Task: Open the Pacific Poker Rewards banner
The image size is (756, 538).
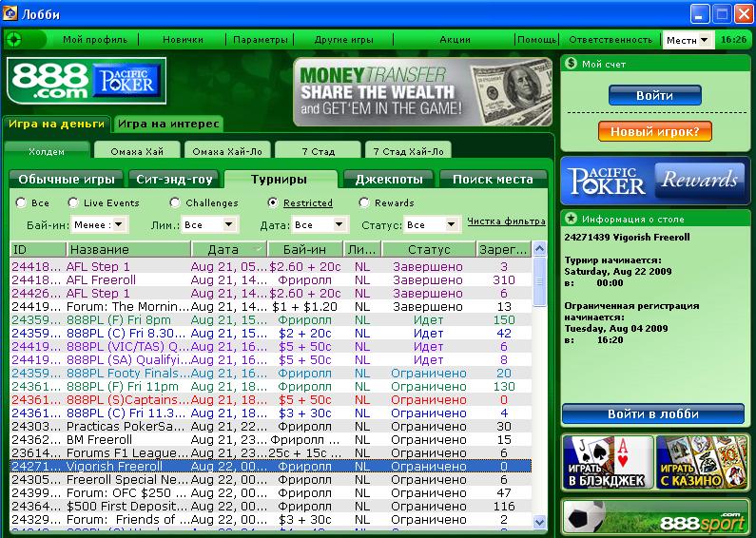Action: [655, 181]
